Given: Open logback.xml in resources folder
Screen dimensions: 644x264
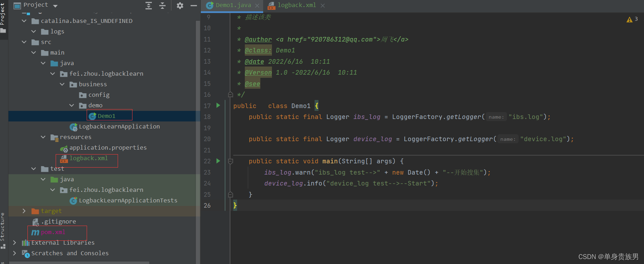Looking at the screenshot, I should click(88, 158).
